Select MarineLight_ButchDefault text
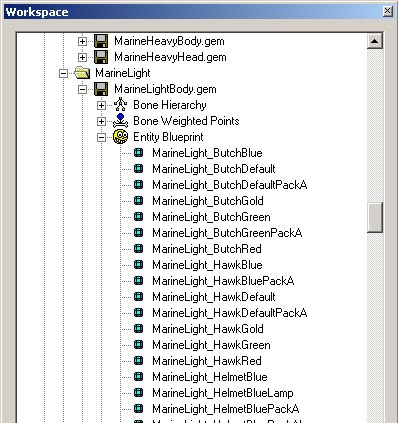The height and width of the screenshot is (423, 398). [214, 169]
